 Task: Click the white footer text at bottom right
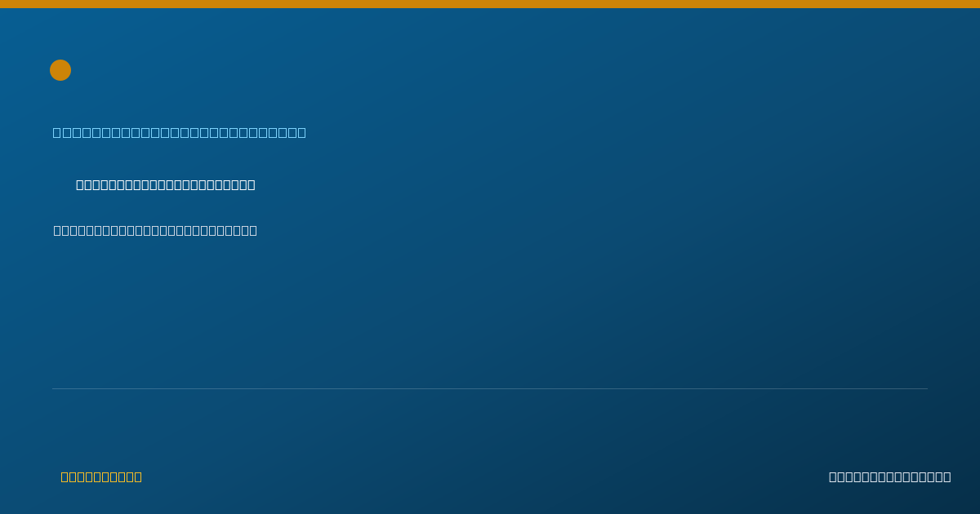click(890, 476)
